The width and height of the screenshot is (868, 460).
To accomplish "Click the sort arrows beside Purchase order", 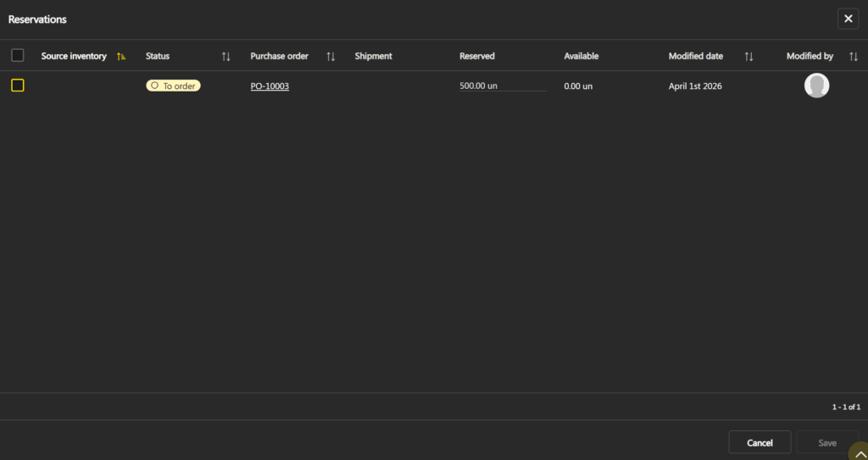I will point(331,56).
